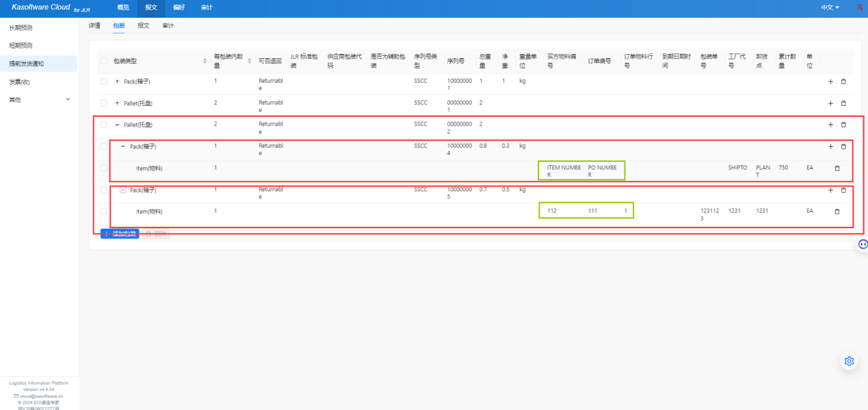Select the checkbox of Item row with 750 quantity
868x410 pixels.
(x=104, y=168)
